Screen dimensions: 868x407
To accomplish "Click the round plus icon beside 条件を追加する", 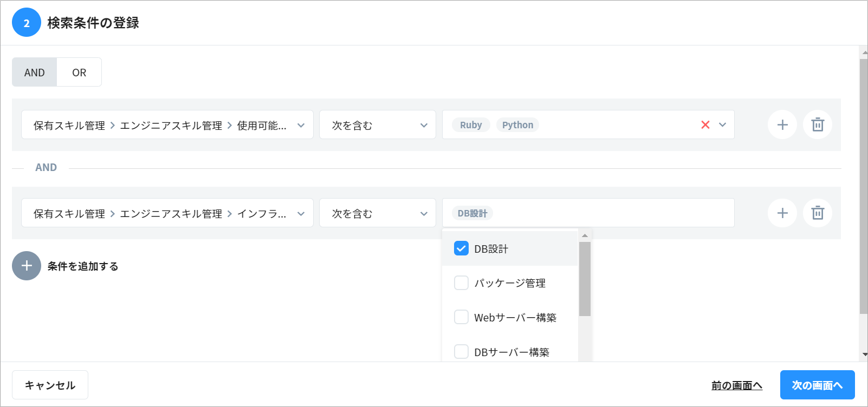I will [27, 266].
